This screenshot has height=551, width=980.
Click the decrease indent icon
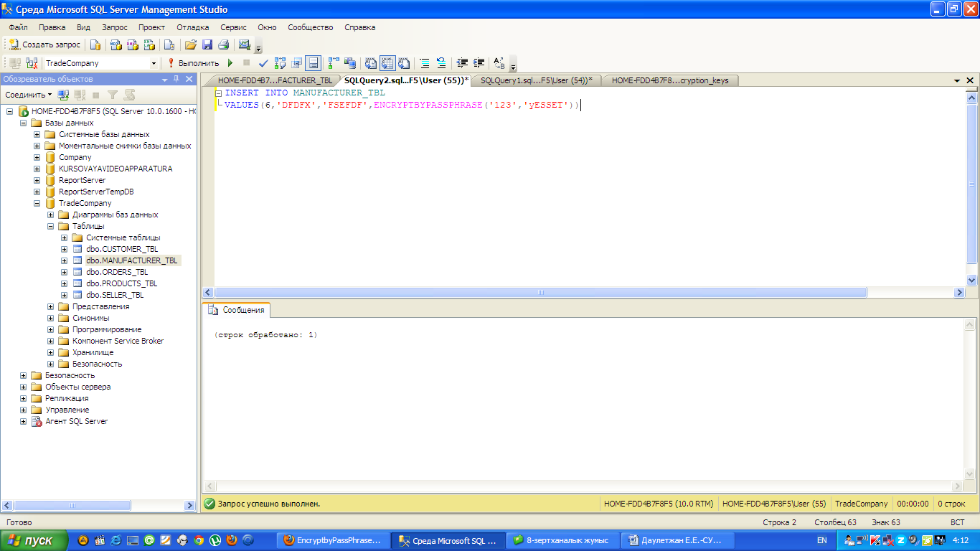[462, 63]
